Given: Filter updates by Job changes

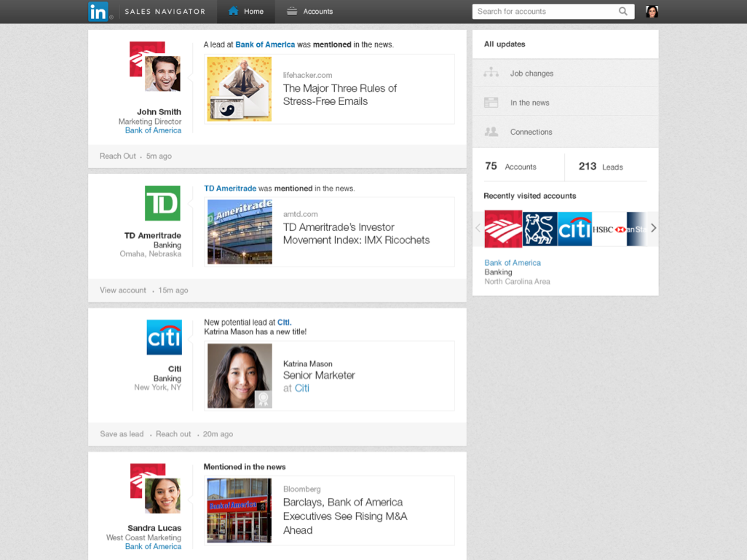Looking at the screenshot, I should click(566, 73).
